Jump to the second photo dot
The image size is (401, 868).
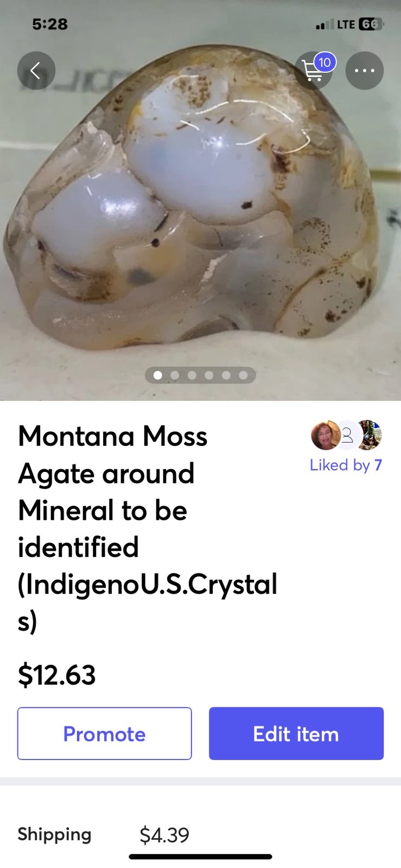click(175, 375)
